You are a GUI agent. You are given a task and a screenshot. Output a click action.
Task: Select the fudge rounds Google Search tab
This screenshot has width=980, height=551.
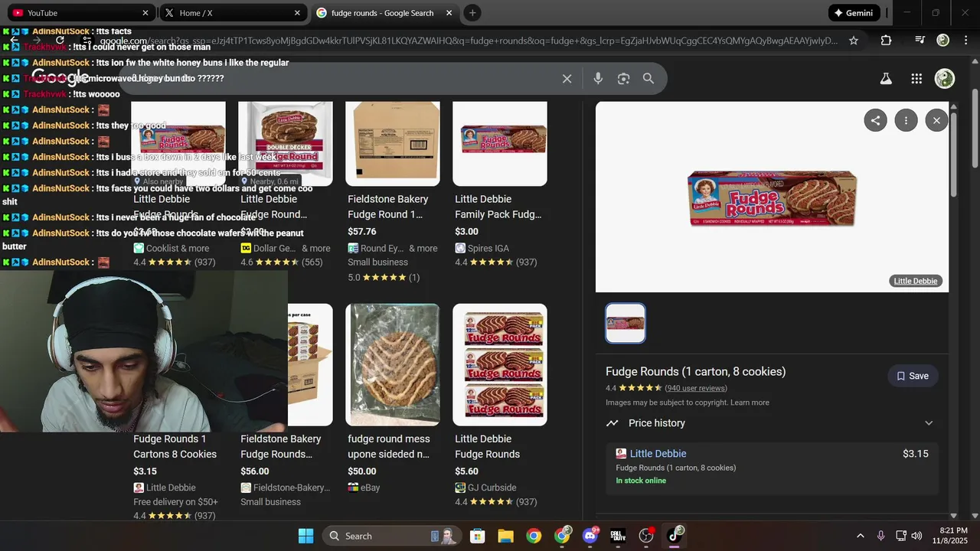pyautogui.click(x=385, y=13)
